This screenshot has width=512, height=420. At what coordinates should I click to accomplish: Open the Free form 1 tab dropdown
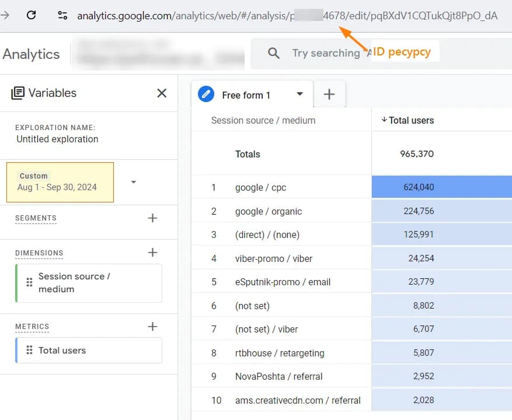[299, 94]
